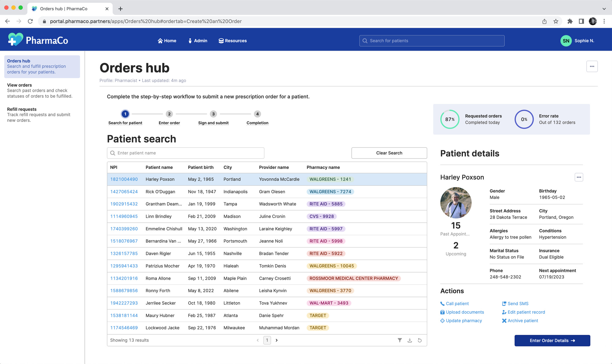Open the Orders hub more options menu
612x364 pixels.
tap(592, 66)
